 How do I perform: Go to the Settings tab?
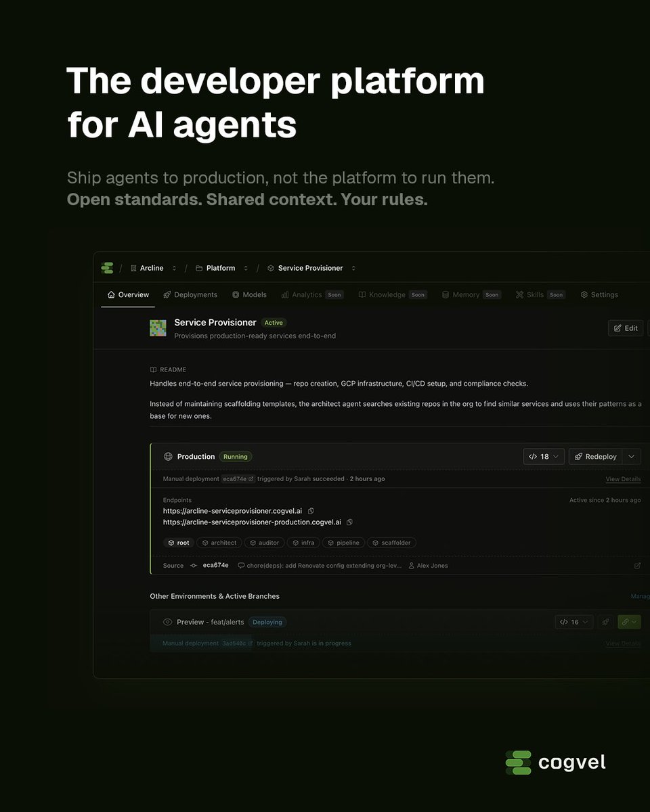pos(599,295)
